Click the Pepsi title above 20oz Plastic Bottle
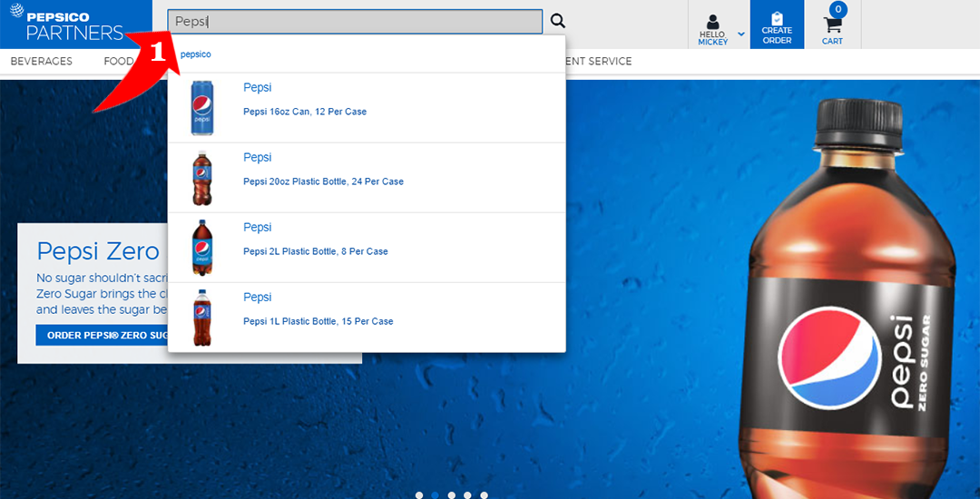 [x=257, y=158]
